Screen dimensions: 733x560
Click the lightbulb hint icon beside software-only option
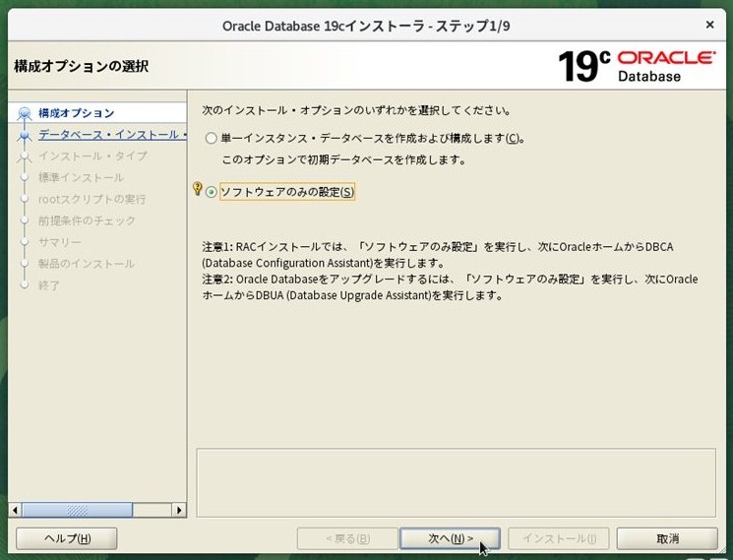(198, 189)
